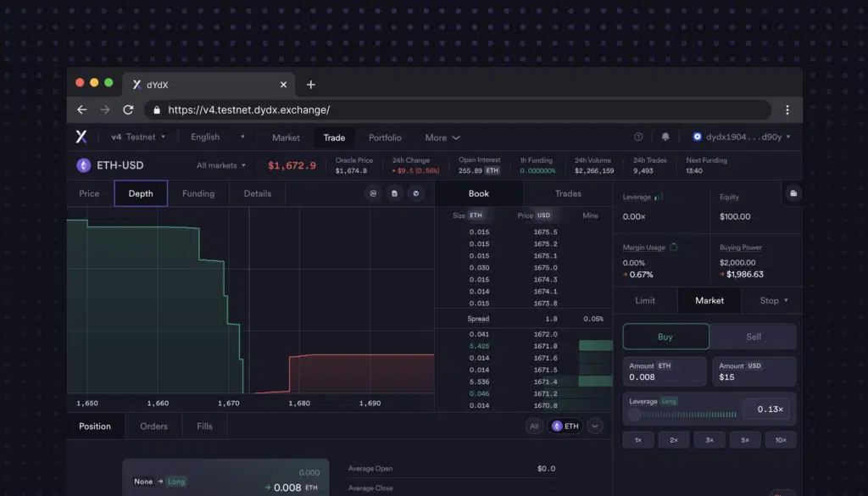The height and width of the screenshot is (496, 868).
Task: Click the browser forward arrow
Action: [x=104, y=109]
